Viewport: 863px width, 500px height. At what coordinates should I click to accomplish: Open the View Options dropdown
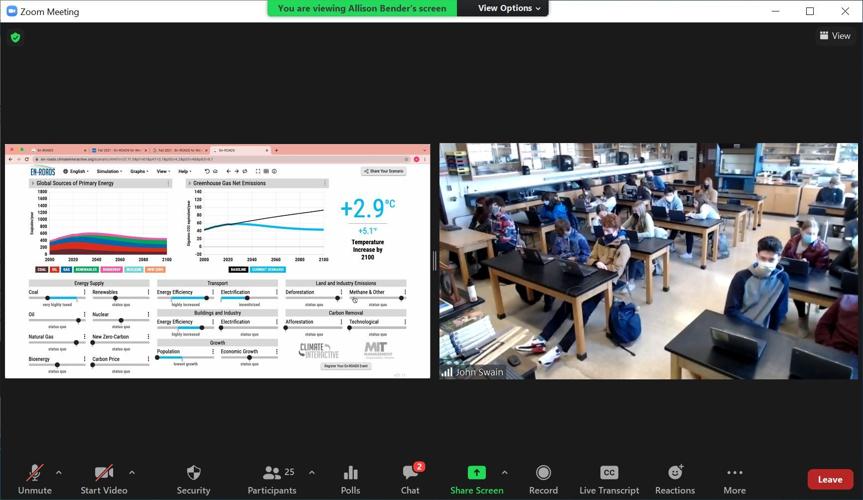[x=509, y=8]
